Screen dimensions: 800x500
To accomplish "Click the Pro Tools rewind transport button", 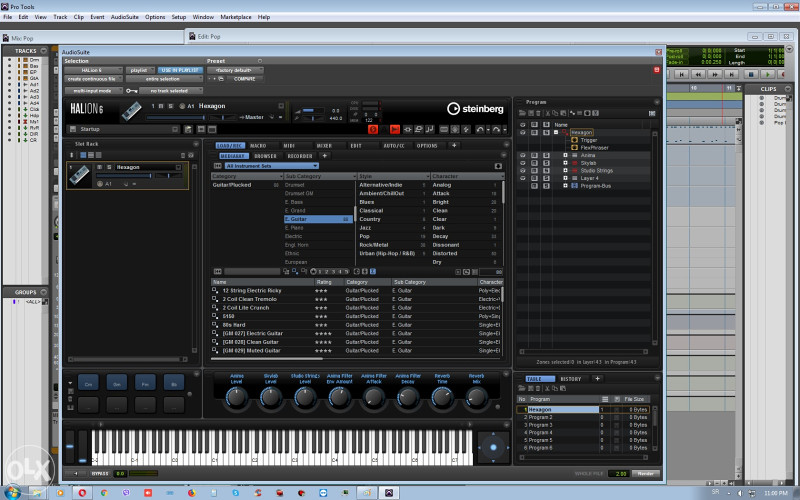I will point(698,74).
